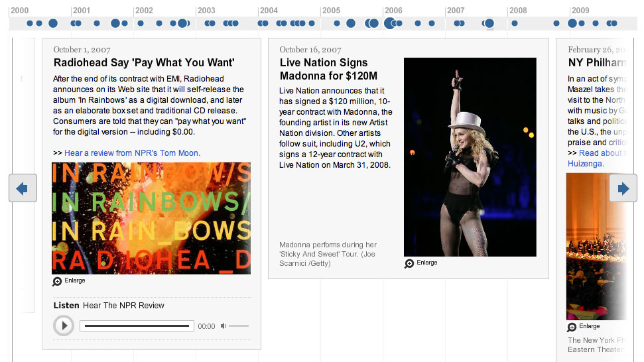644x362 pixels.
Task: Mute the audio player speaker icon
Action: pyautogui.click(x=224, y=326)
